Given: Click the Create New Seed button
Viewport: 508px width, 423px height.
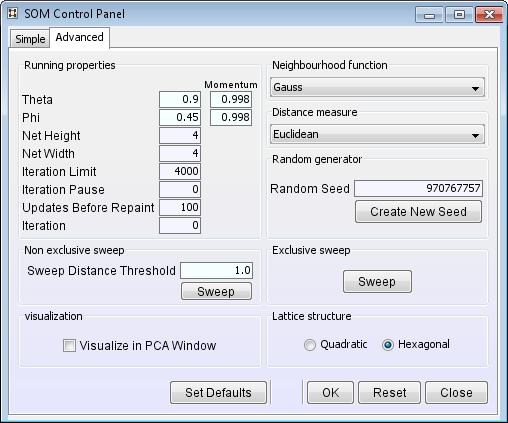Looking at the screenshot, I should click(418, 211).
